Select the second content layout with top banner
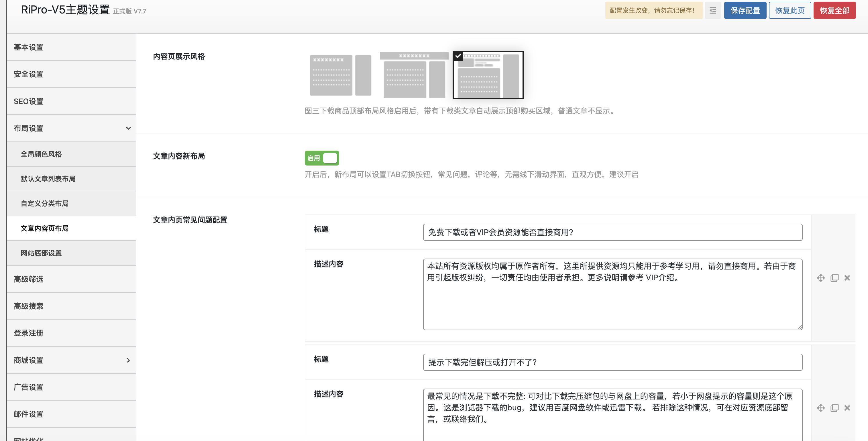Screen dimensions: 868x441 pos(414,75)
